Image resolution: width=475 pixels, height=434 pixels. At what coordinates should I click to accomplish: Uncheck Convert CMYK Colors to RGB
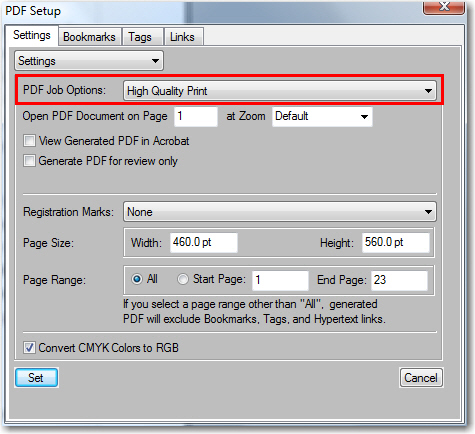[29, 348]
